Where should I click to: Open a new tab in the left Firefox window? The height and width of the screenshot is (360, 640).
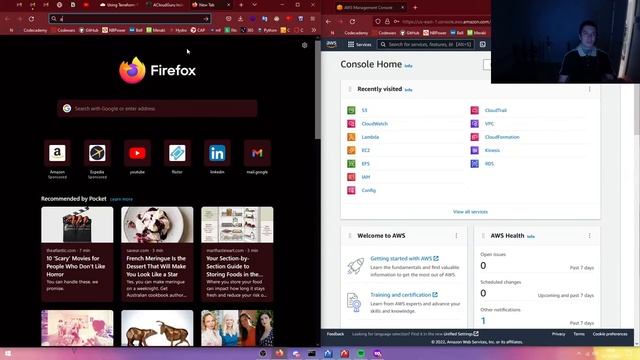[241, 5]
